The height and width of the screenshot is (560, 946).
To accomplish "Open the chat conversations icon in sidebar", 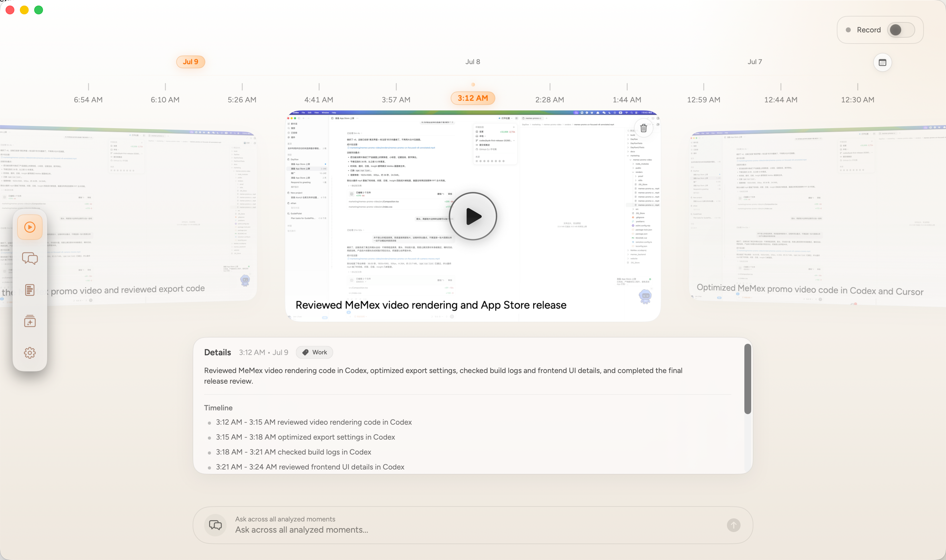I will pos(30,259).
